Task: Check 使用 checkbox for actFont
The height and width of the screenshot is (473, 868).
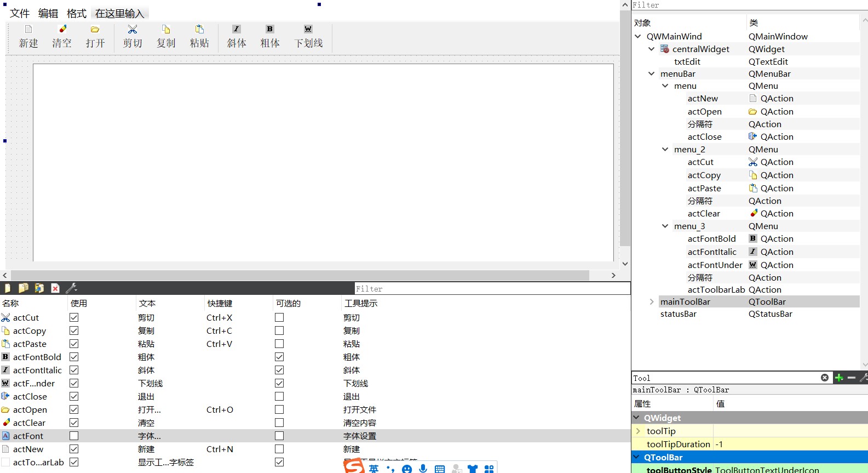Action: (x=74, y=436)
